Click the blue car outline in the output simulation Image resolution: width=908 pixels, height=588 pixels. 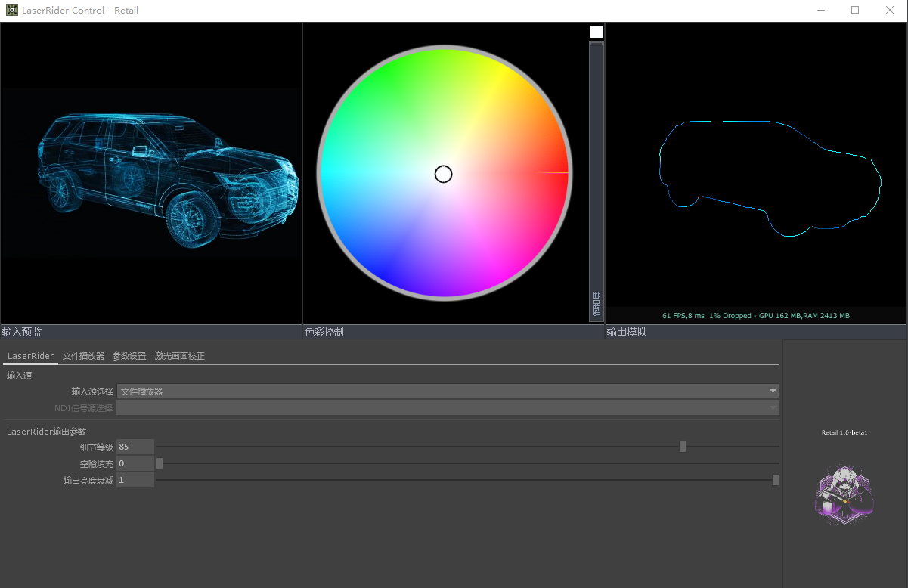click(x=770, y=178)
